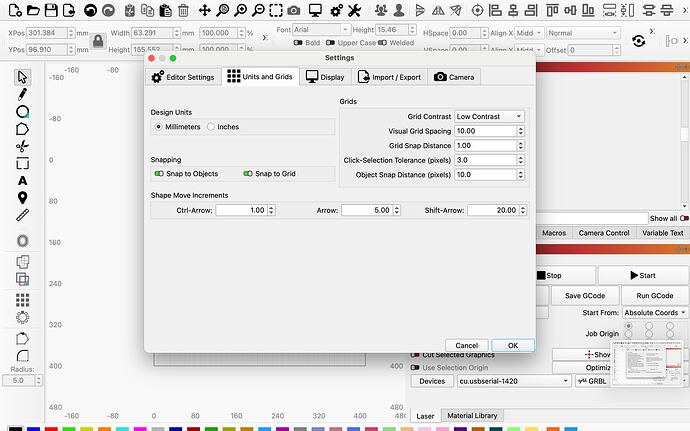Click the Pan (four-arrow) icon in toolbar
The height and width of the screenshot is (431, 690).
[x=204, y=10]
